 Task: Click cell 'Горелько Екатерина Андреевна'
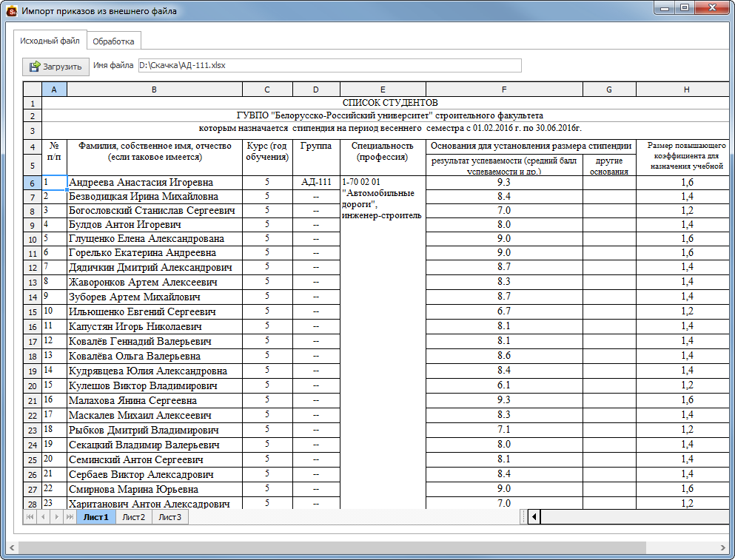click(155, 252)
